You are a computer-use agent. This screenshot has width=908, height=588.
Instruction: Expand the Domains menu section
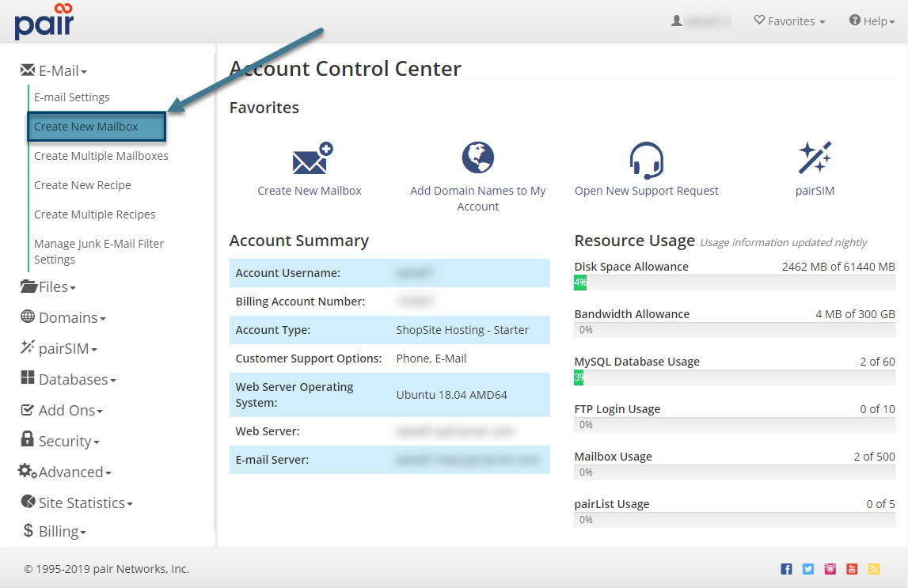tap(63, 317)
